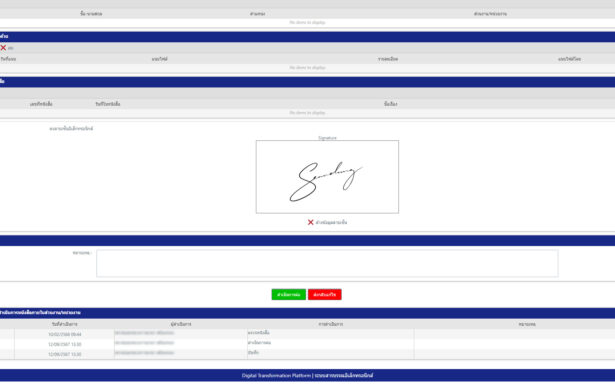
Task: Click the red X clear-signature icon below signature box
Action: coord(311,222)
